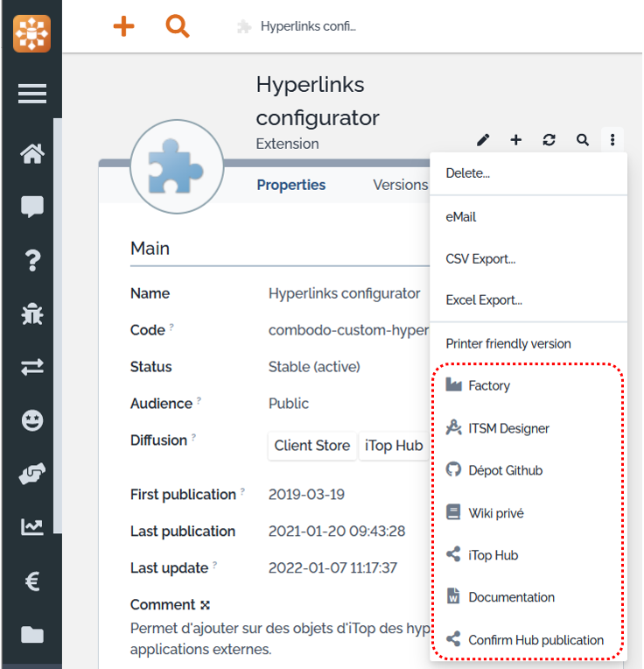Open the Wiki privé hyperlink
The image size is (644, 669).
click(528, 513)
